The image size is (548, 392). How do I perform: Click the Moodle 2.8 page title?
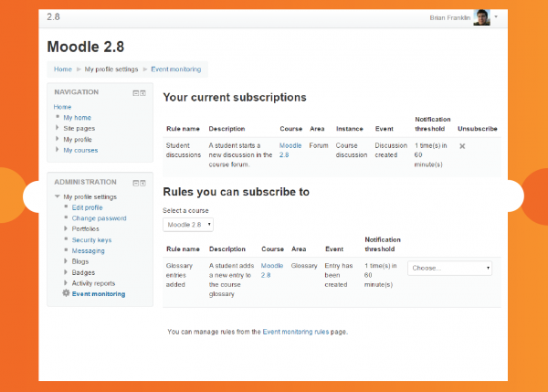[86, 47]
